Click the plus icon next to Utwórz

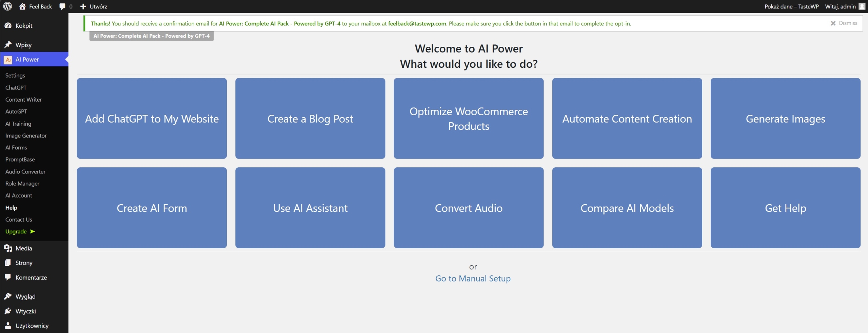(83, 6)
